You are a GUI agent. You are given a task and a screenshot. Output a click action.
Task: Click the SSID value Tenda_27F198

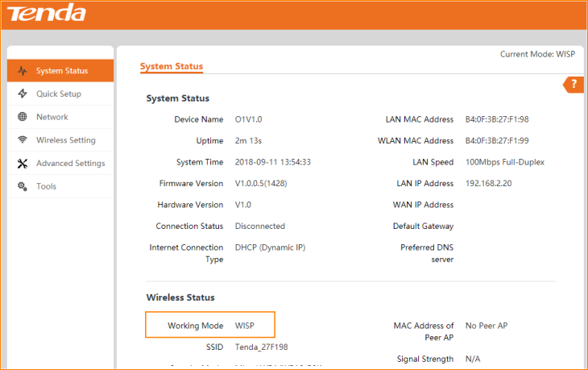click(262, 347)
